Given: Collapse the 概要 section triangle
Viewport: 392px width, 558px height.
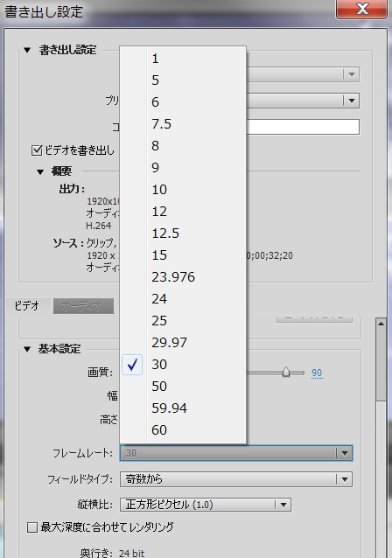Looking at the screenshot, I should point(40,172).
